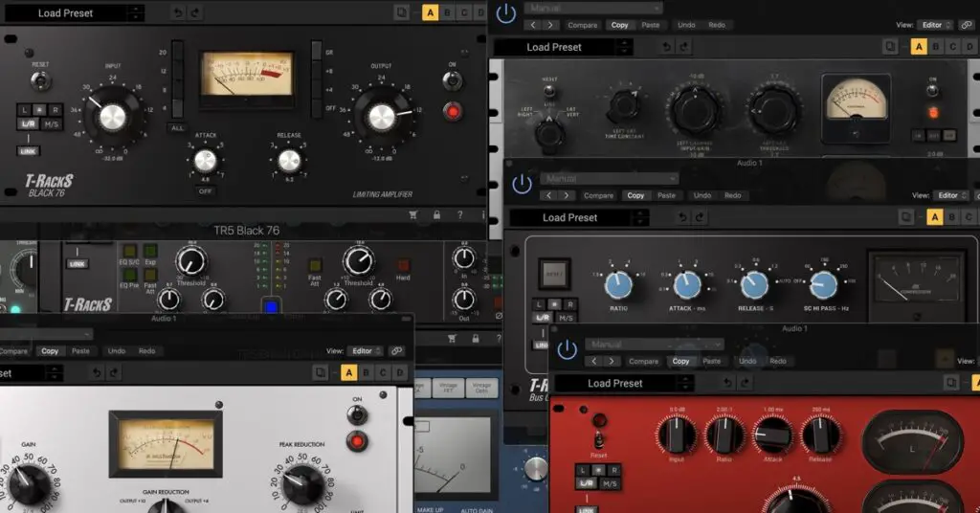Click copy-preset icon in Bus Compressor preset bar
The width and height of the screenshot is (980, 513).
(906, 217)
